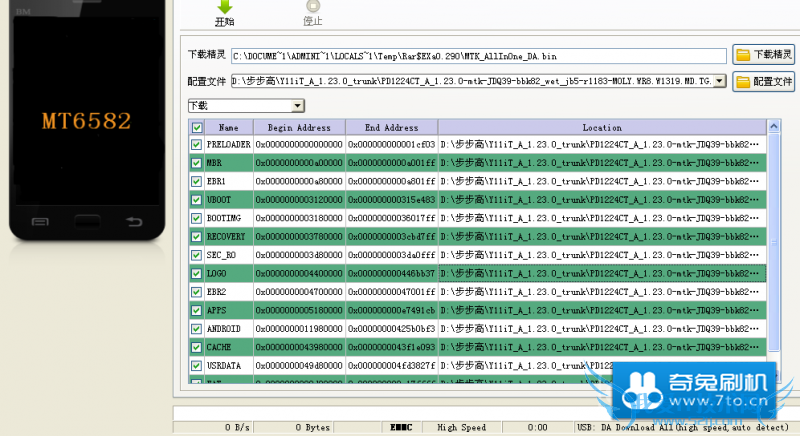Tap the phone image's menu key icon
The width and height of the screenshot is (800, 436).
tap(38, 220)
